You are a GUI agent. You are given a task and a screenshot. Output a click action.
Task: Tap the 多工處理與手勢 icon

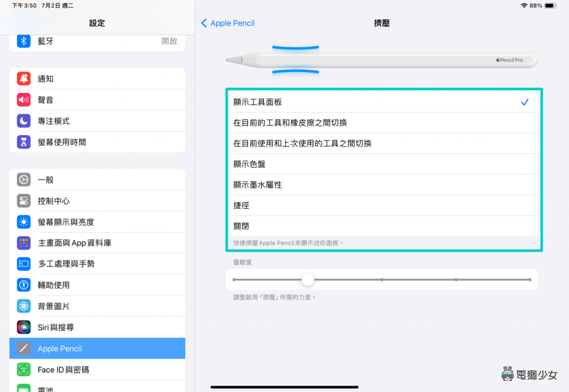tap(23, 264)
